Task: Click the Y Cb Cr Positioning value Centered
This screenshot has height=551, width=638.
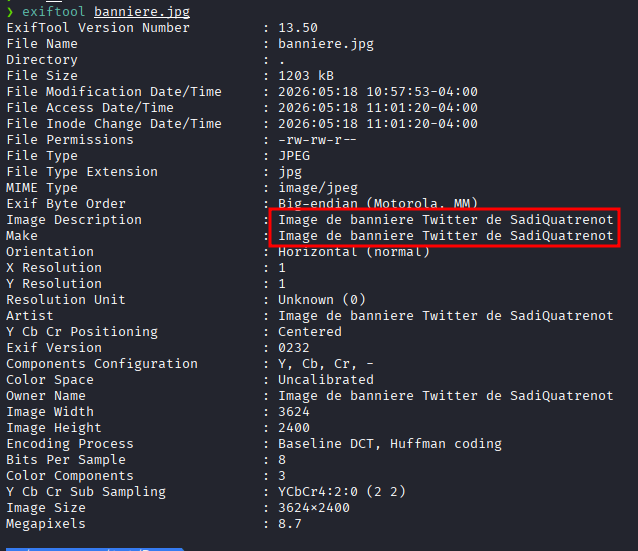Action: [x=310, y=332]
